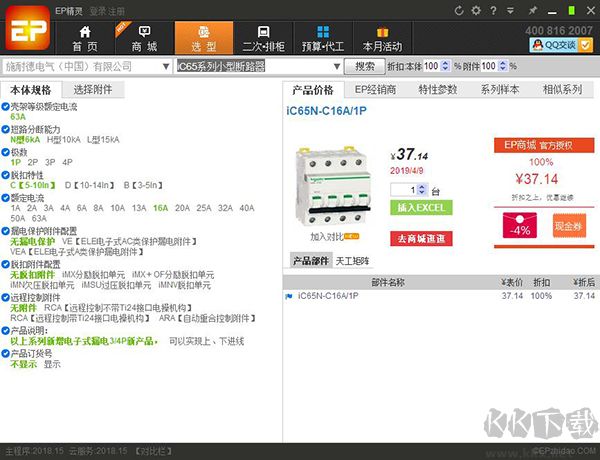Expand the manufacturer company dropdown
The width and height of the screenshot is (600, 460).
(166, 67)
